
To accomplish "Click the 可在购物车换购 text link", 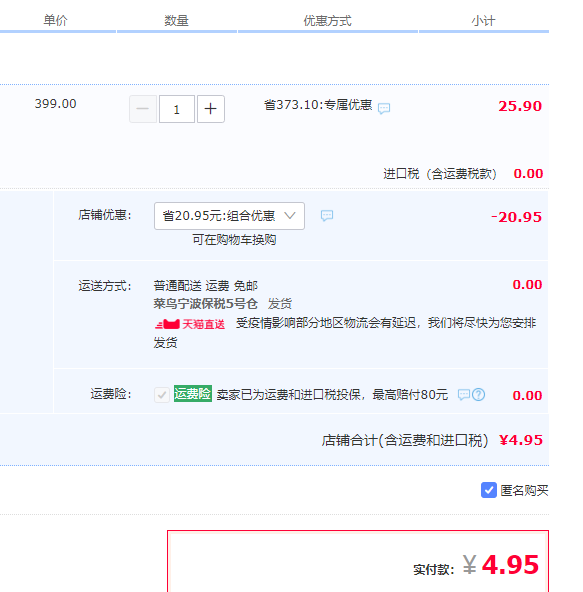I will [x=234, y=240].
